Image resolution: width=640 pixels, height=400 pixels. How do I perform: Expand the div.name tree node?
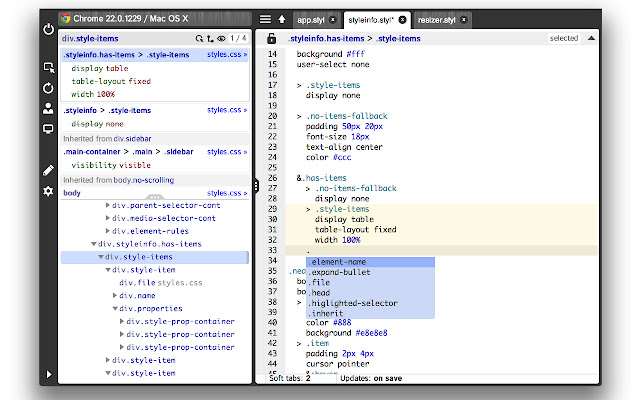tap(115, 296)
